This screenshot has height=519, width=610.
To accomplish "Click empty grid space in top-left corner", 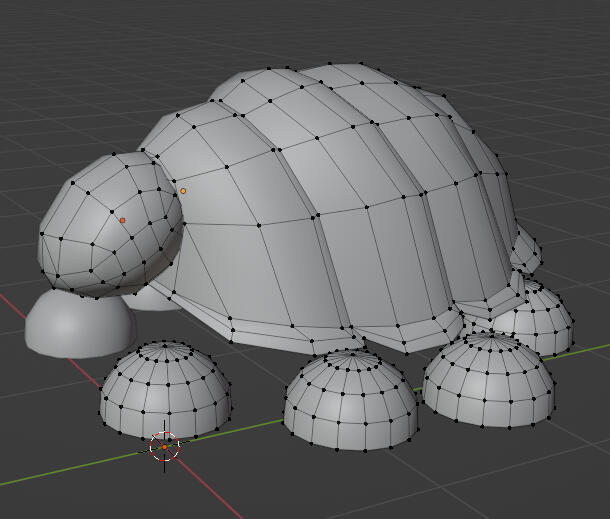I will pyautogui.click(x=40, y=40).
